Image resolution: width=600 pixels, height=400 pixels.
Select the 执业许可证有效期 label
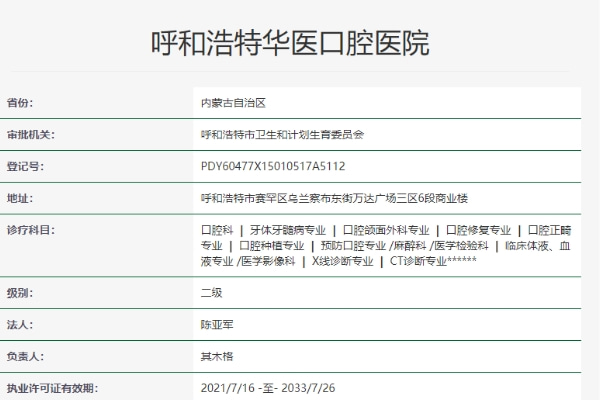click(x=52, y=388)
